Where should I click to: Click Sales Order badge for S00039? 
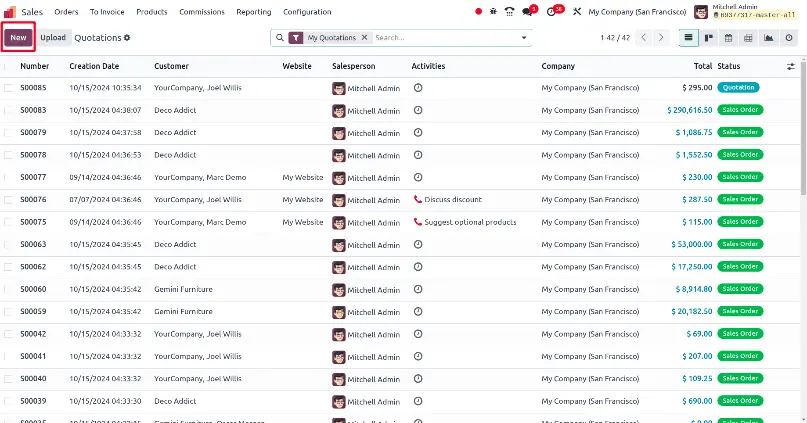pos(740,401)
